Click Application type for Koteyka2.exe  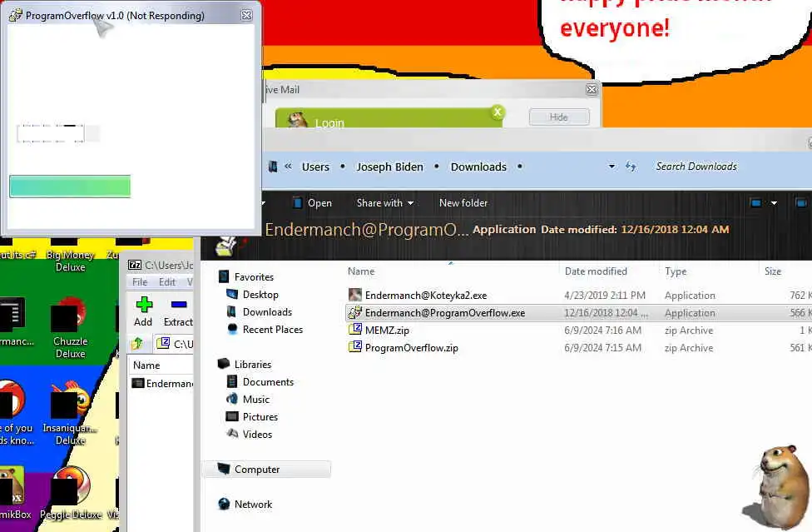point(690,296)
